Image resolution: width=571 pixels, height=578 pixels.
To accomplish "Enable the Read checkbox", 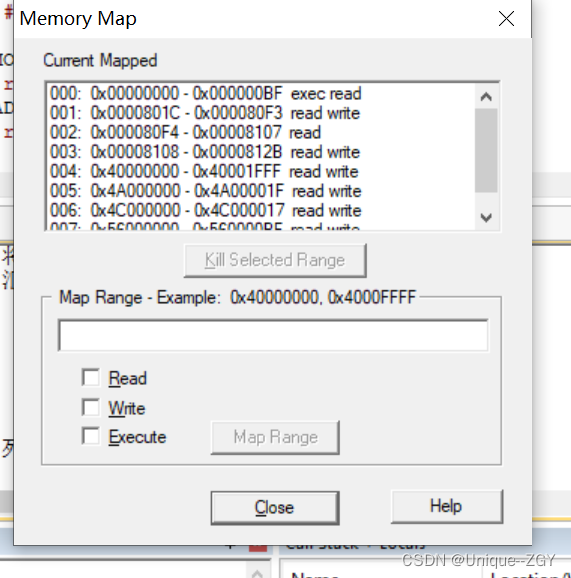I will pos(91,378).
